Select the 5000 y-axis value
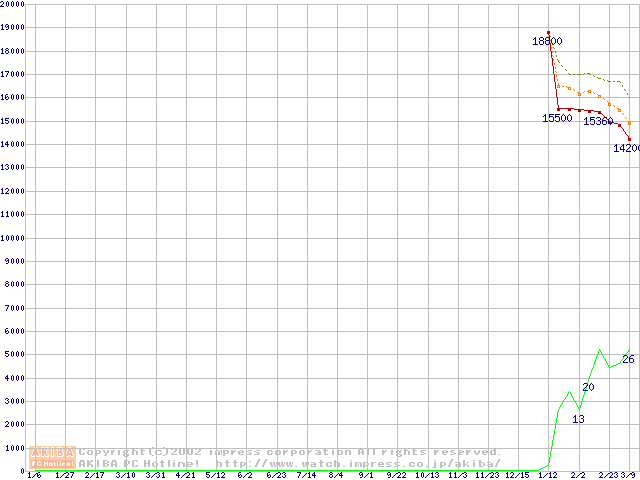 point(14,355)
